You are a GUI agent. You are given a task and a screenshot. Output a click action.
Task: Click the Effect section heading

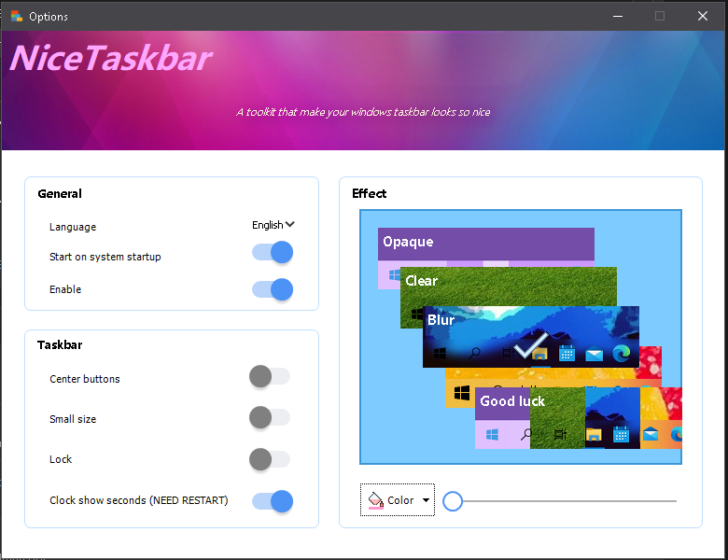(x=369, y=193)
